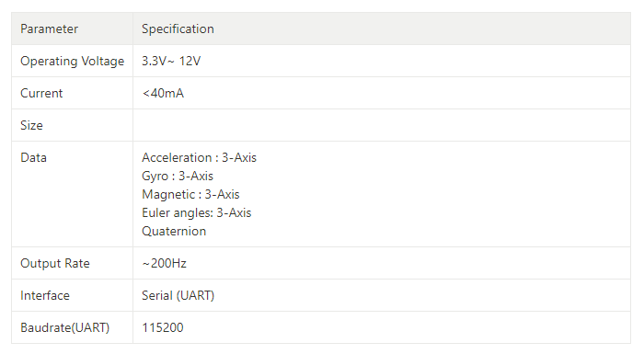
Task: Click the 3.3V~ 12V voltage value
Action: pos(171,61)
